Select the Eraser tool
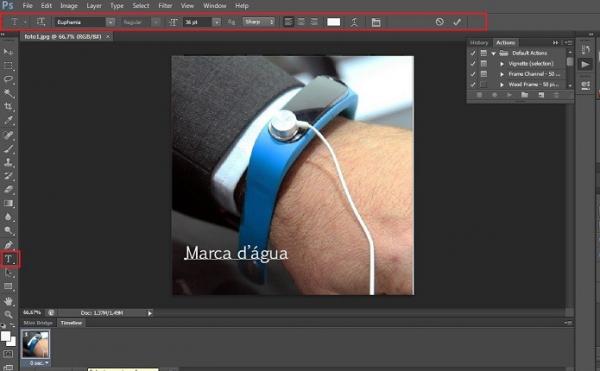 pyautogui.click(x=8, y=189)
